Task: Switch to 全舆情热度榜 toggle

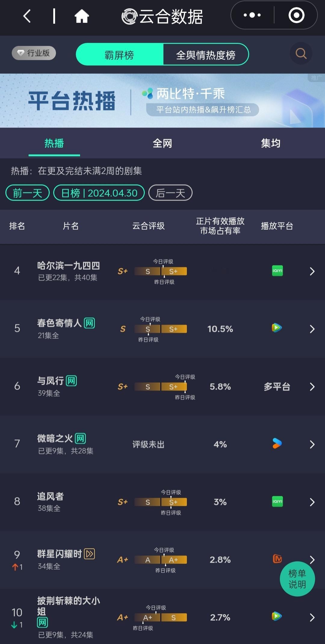Action: [206, 54]
